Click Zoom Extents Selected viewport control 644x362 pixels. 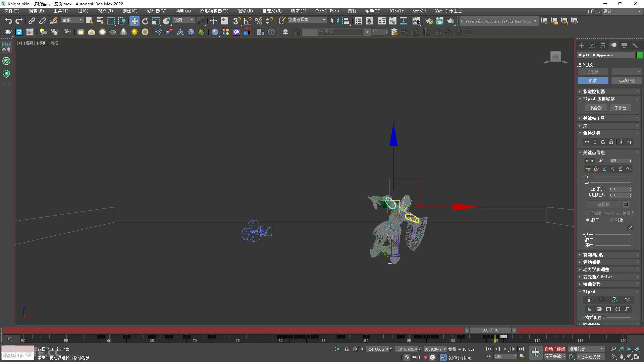coord(629,349)
